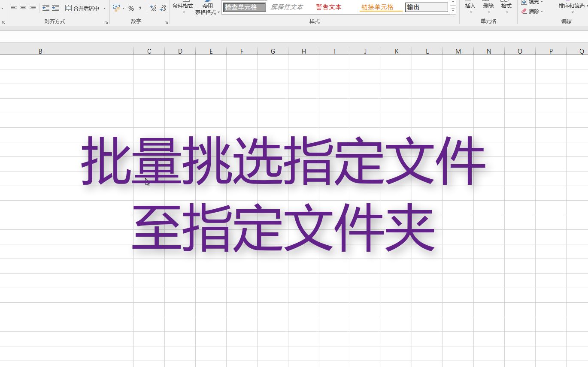Screen dimensions: 588x367
Task: Apply the 警告文本 cell style
Action: (x=329, y=7)
